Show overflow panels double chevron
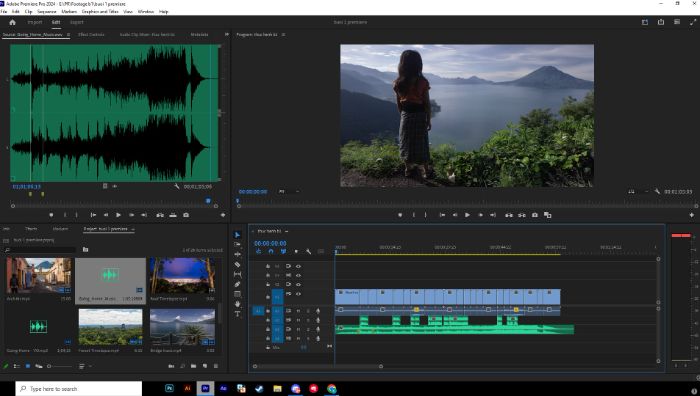Image resolution: width=700 pixels, height=396 pixels. [227, 34]
